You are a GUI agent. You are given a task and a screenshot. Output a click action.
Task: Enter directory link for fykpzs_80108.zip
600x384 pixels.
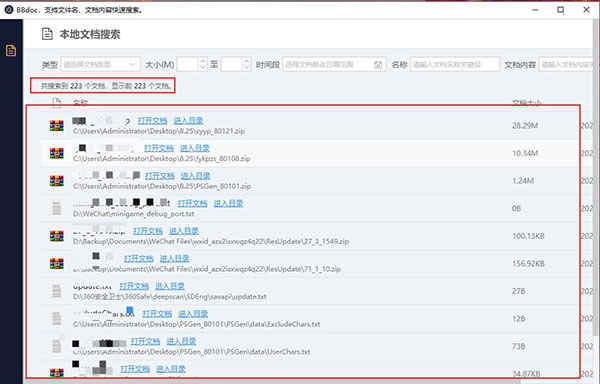(x=195, y=148)
